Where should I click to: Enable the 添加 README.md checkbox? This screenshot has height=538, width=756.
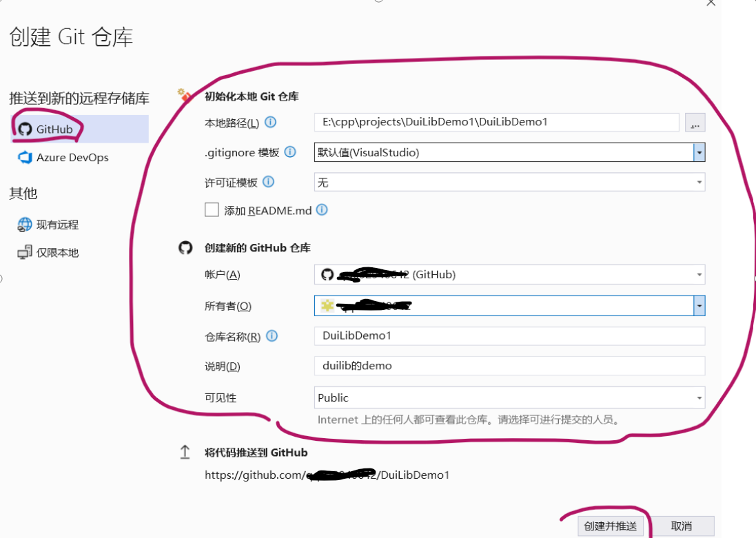(x=212, y=210)
